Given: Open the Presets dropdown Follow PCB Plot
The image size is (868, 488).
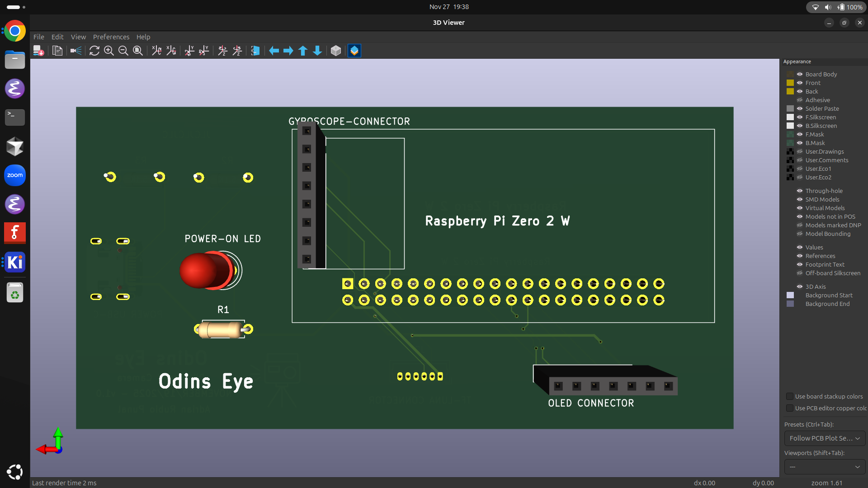Looking at the screenshot, I should coord(825,438).
